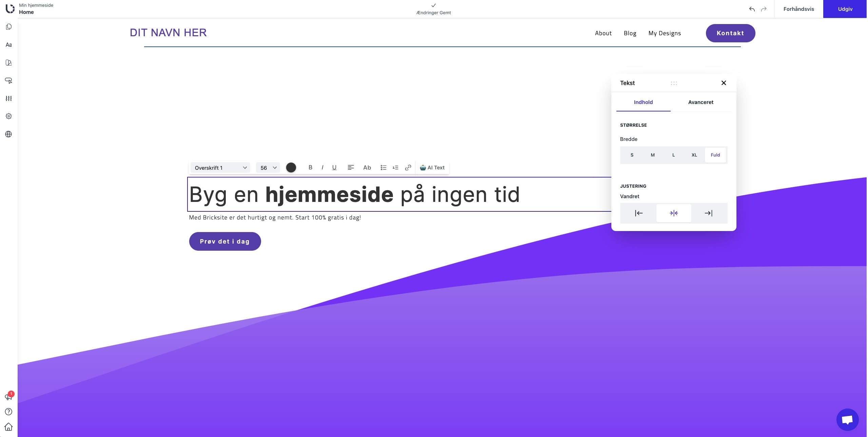The height and width of the screenshot is (437, 868).
Task: Open the live chat bubble
Action: click(x=847, y=420)
